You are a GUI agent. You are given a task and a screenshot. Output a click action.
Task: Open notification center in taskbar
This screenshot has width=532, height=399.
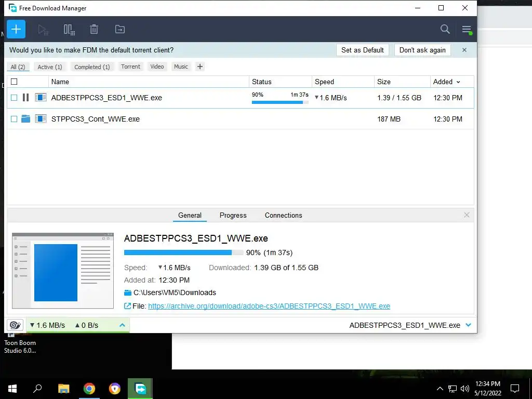515,389
